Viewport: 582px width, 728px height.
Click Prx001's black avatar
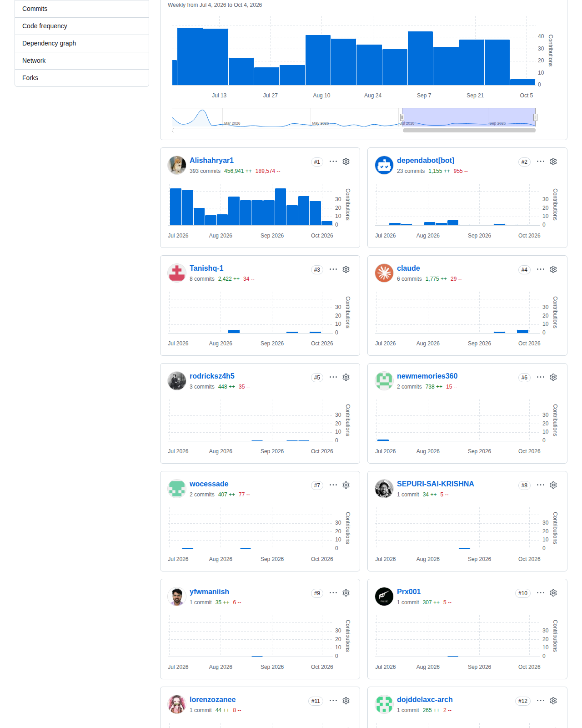(x=384, y=597)
